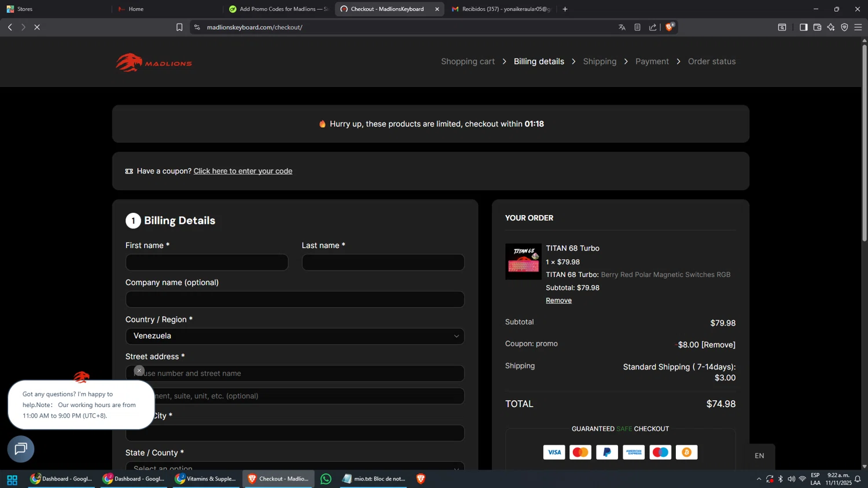This screenshot has width=868, height=488.
Task: Open the clock showing 9:22 a.m.
Action: pyautogui.click(x=838, y=479)
